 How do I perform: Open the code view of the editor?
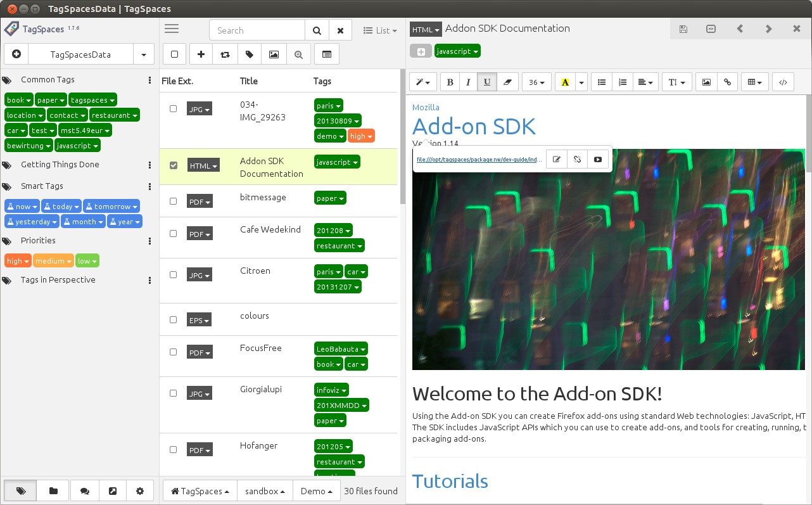(x=783, y=82)
